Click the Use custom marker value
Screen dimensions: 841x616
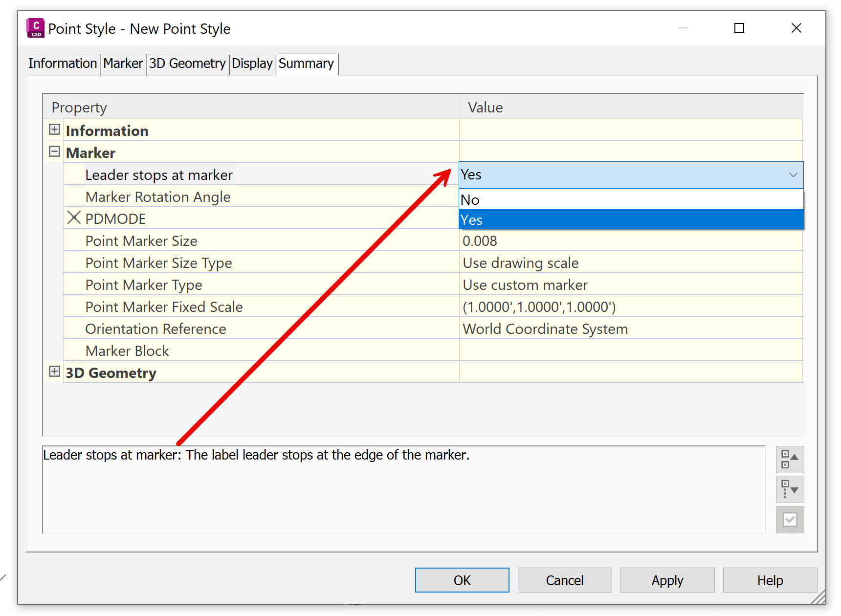pos(525,285)
